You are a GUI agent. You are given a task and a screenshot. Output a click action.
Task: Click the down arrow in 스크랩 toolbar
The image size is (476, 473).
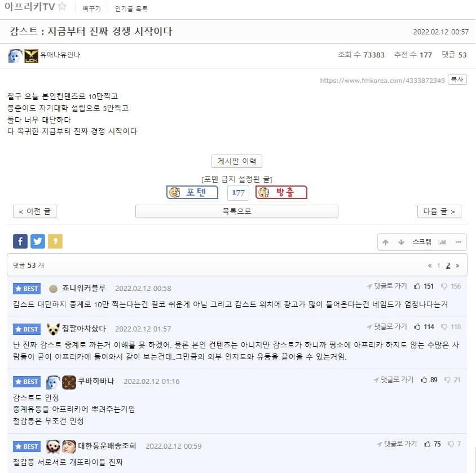point(402,242)
